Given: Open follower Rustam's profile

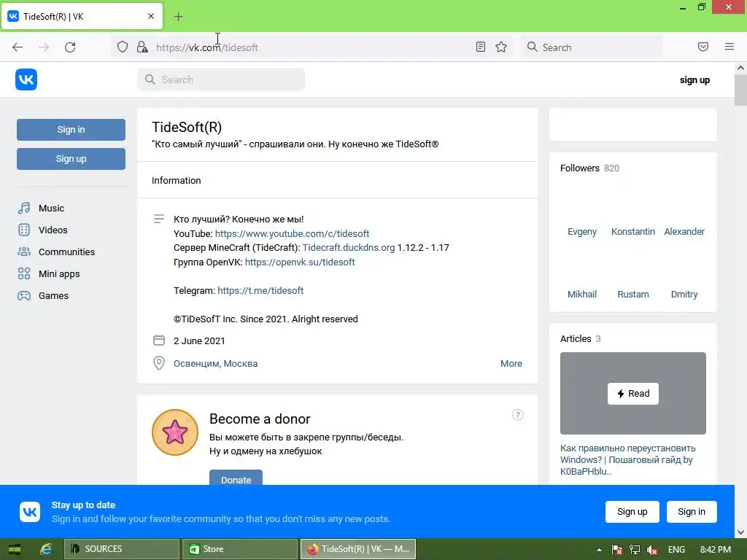Looking at the screenshot, I should point(633,295).
